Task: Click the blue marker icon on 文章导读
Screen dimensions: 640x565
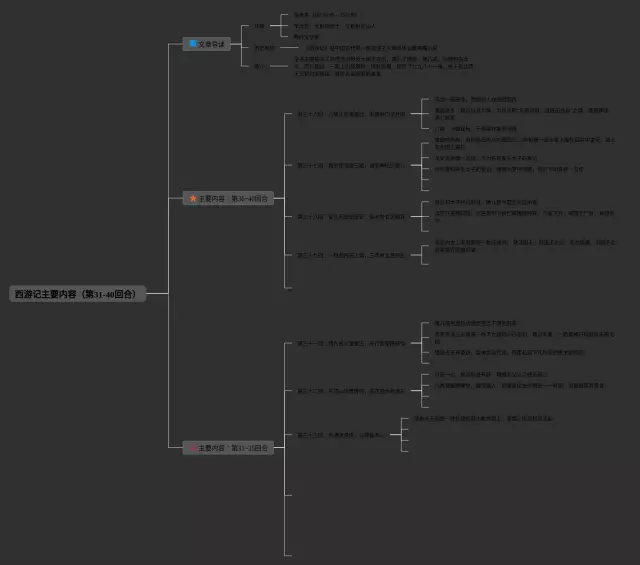Action: tap(193, 43)
